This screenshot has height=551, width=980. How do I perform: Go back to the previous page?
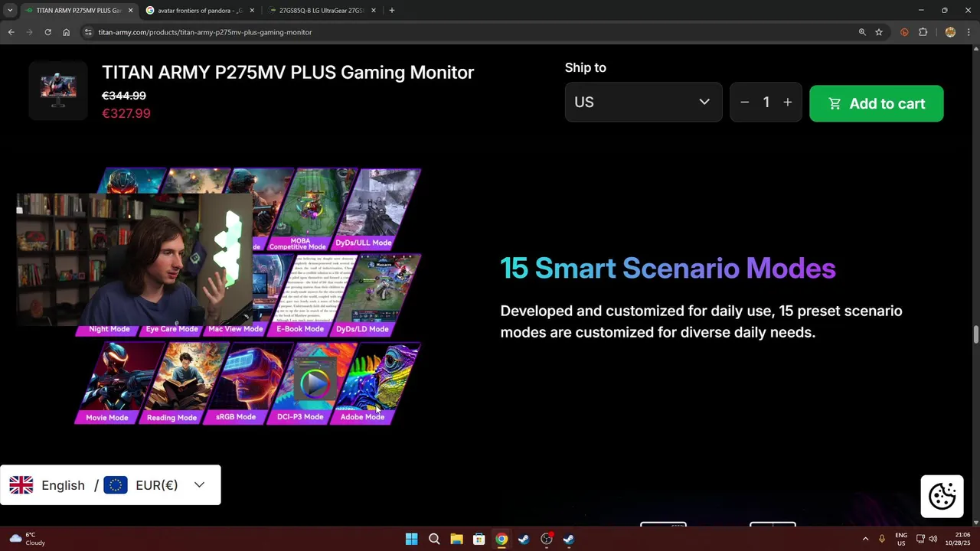[11, 32]
